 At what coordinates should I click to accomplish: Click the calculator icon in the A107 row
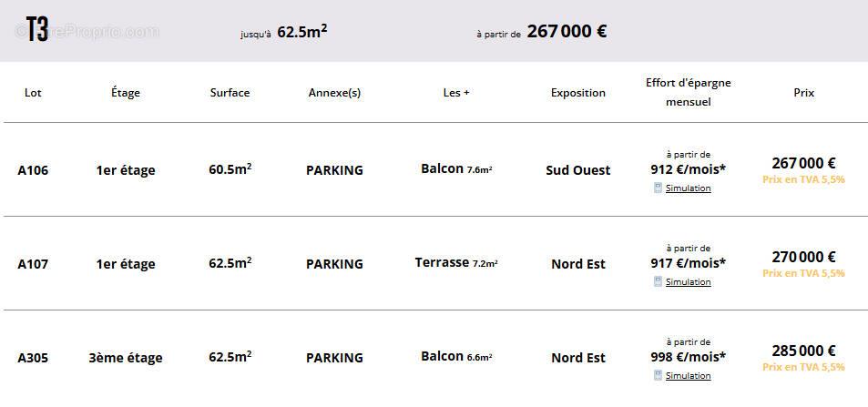(658, 281)
